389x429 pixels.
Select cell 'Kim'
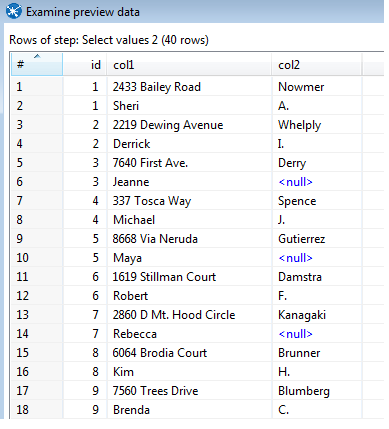pyautogui.click(x=189, y=372)
